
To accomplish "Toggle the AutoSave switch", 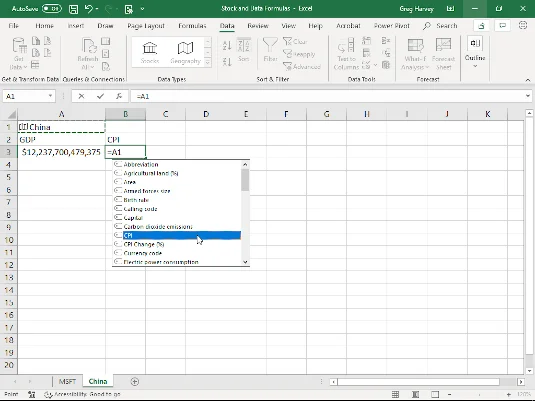I will pos(52,9).
